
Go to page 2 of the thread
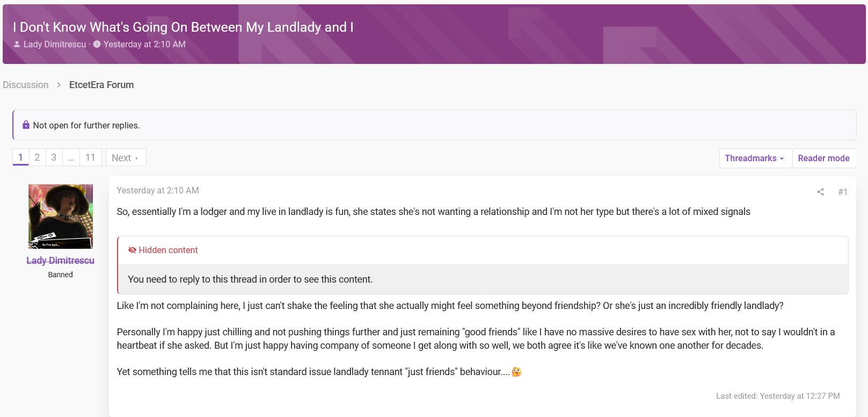coord(37,157)
